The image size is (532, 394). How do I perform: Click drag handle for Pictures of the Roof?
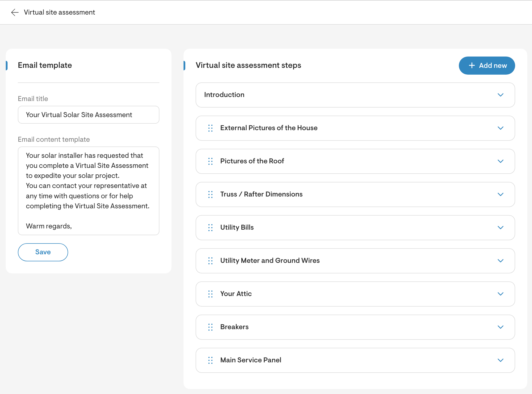click(x=210, y=161)
